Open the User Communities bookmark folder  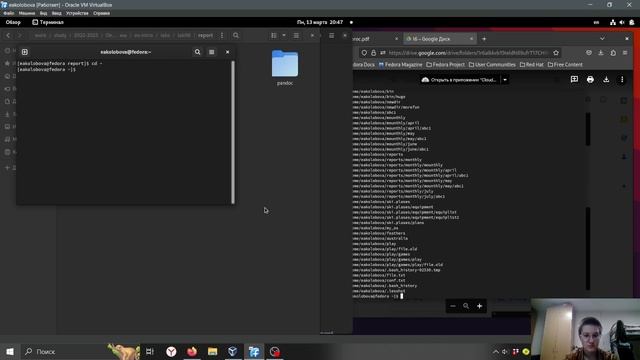492,64
